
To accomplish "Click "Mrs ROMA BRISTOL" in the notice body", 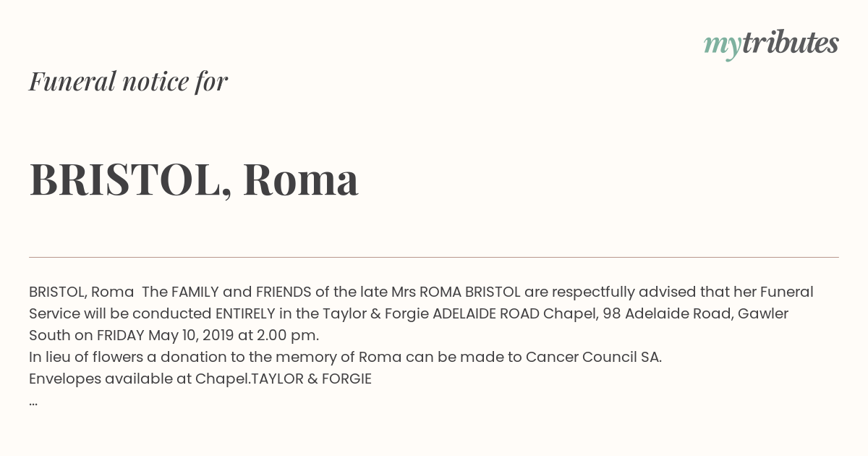I will coord(456,292).
